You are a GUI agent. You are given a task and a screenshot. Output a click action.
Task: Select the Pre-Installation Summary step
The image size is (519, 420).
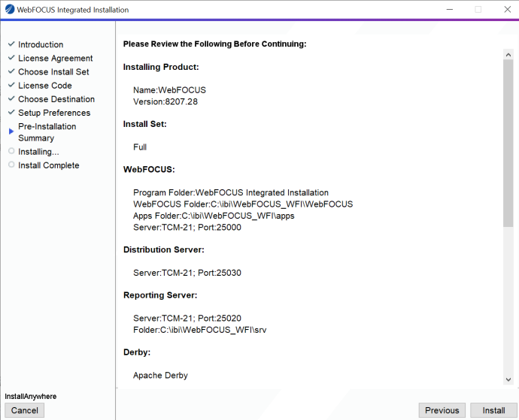(x=47, y=132)
